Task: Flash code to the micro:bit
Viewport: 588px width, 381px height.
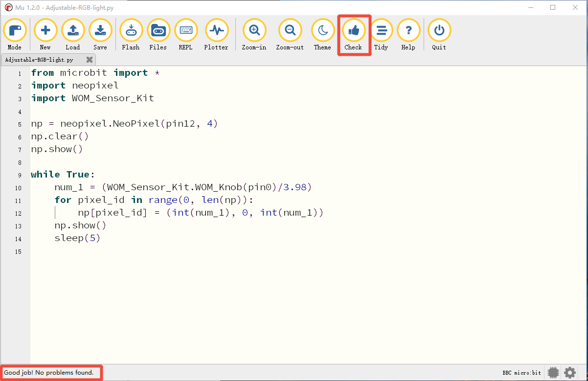Action: tap(131, 35)
